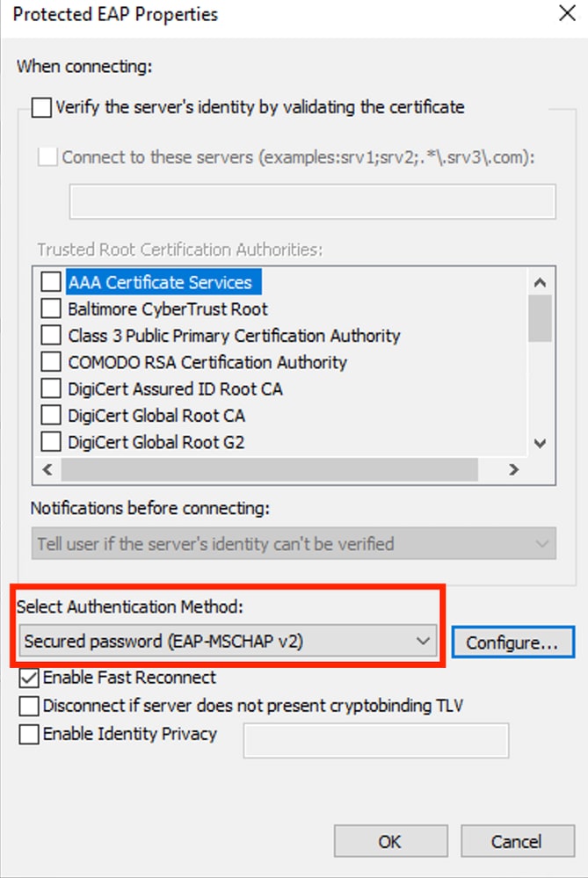588x878 pixels.
Task: Click the left arrow of the horizontal scrollbar
Action: (x=47, y=469)
